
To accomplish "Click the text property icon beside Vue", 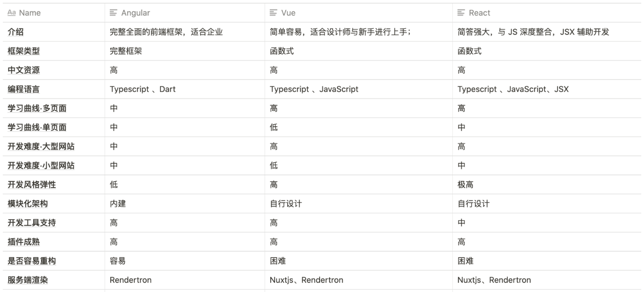I will point(274,13).
